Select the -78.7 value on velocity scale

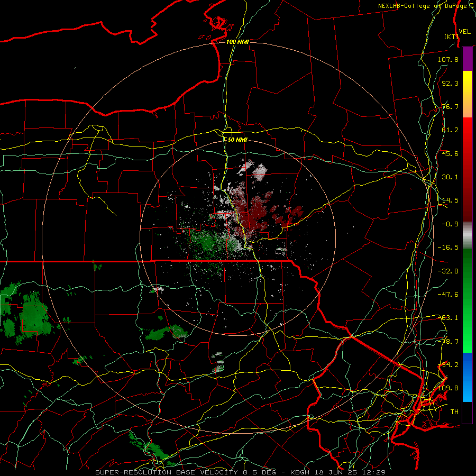click(x=448, y=342)
